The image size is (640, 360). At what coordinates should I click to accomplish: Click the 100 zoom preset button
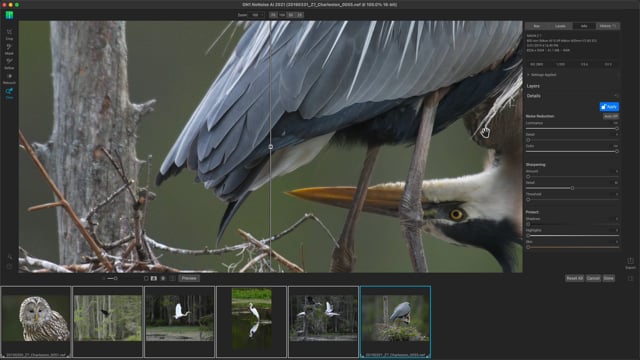[282, 15]
